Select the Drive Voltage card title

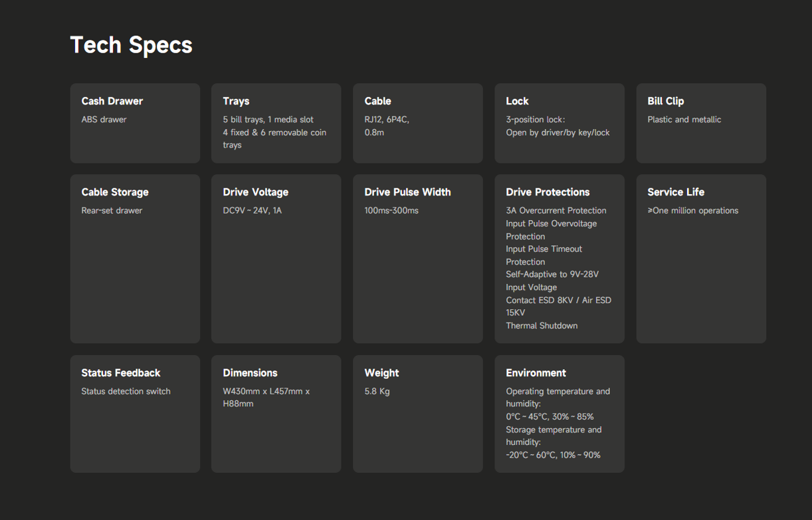point(255,192)
